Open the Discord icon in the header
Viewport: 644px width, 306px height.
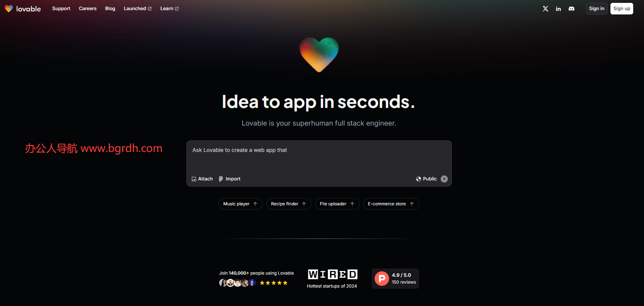[x=572, y=9]
